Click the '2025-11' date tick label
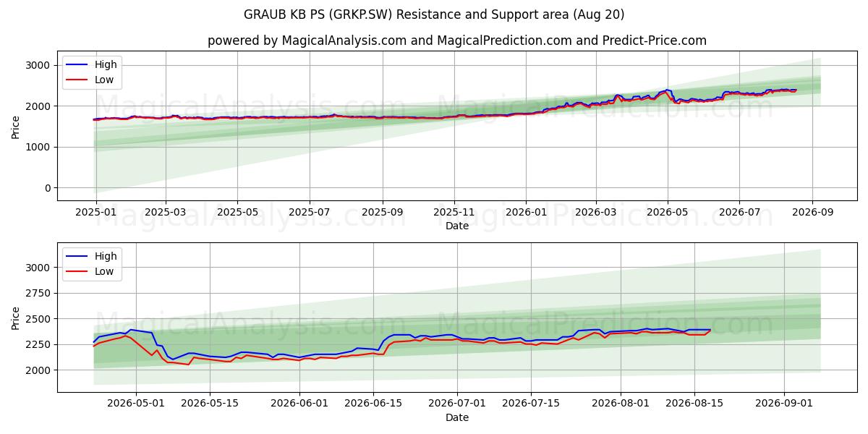This screenshot has height=434, width=868. tap(455, 213)
